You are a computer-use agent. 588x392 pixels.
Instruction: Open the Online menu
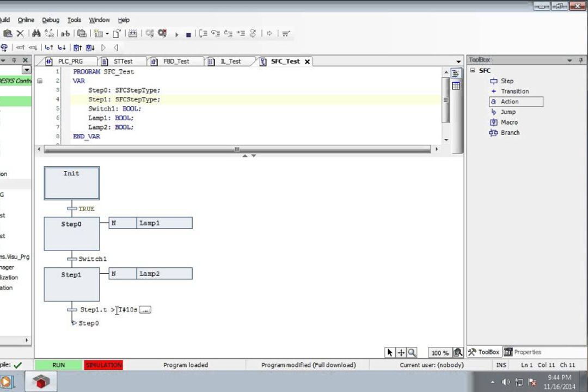(26, 20)
